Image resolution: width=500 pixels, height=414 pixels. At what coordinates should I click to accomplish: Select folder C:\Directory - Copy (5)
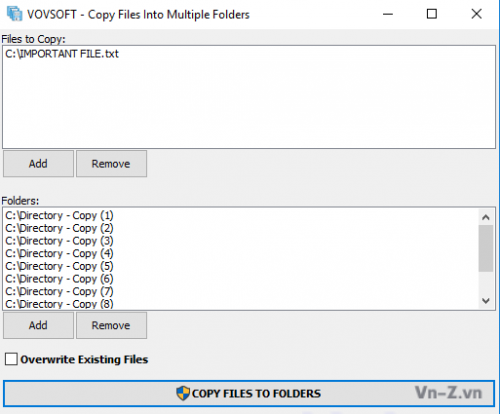coord(59,266)
